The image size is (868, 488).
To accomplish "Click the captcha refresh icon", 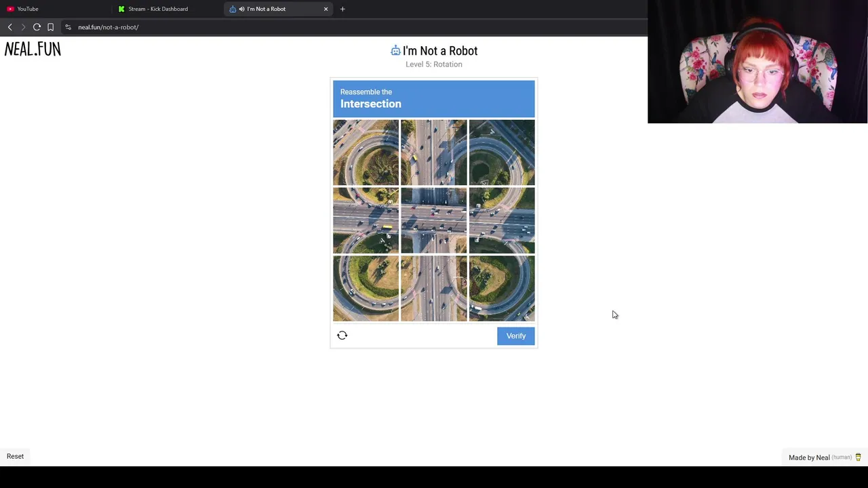I will (x=342, y=335).
